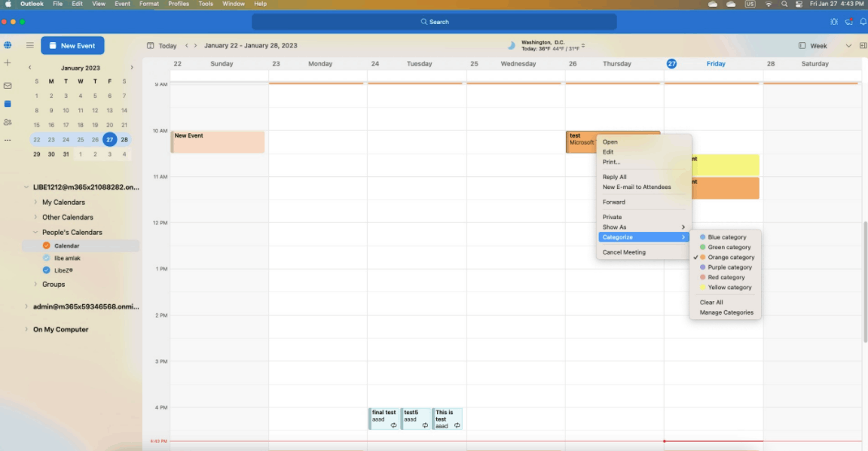
Task: Expand Other Calendars group
Action: click(x=35, y=217)
